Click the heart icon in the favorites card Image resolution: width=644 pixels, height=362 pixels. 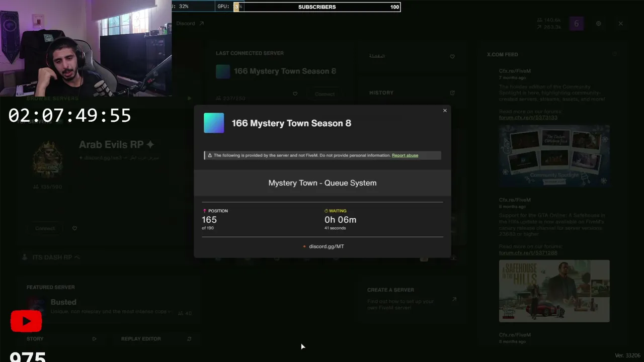pos(452,56)
